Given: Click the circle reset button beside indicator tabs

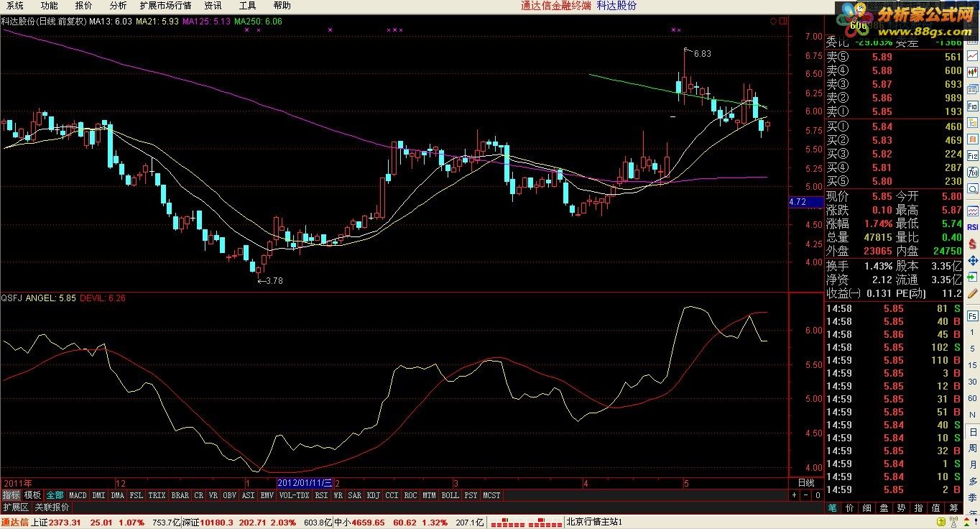Looking at the screenshot, I should click(818, 495).
